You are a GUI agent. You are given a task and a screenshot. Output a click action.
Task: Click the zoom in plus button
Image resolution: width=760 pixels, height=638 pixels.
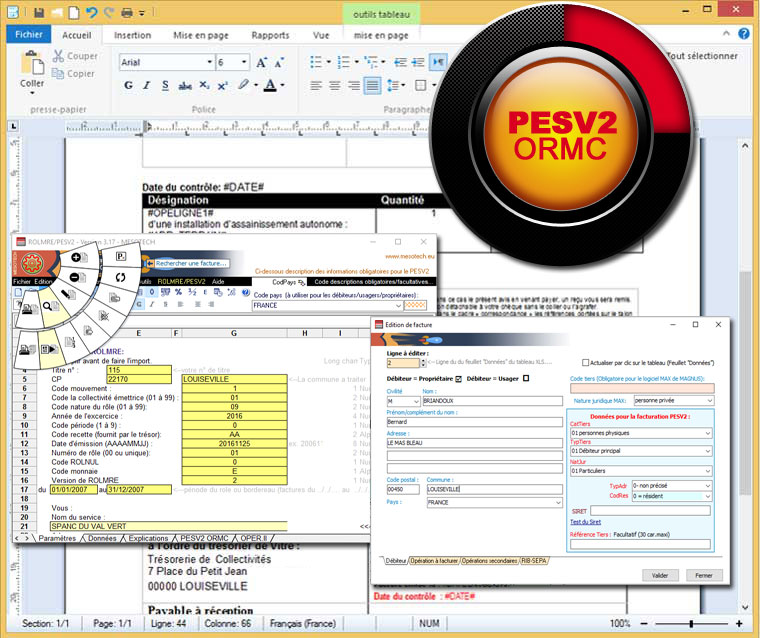[x=739, y=623]
